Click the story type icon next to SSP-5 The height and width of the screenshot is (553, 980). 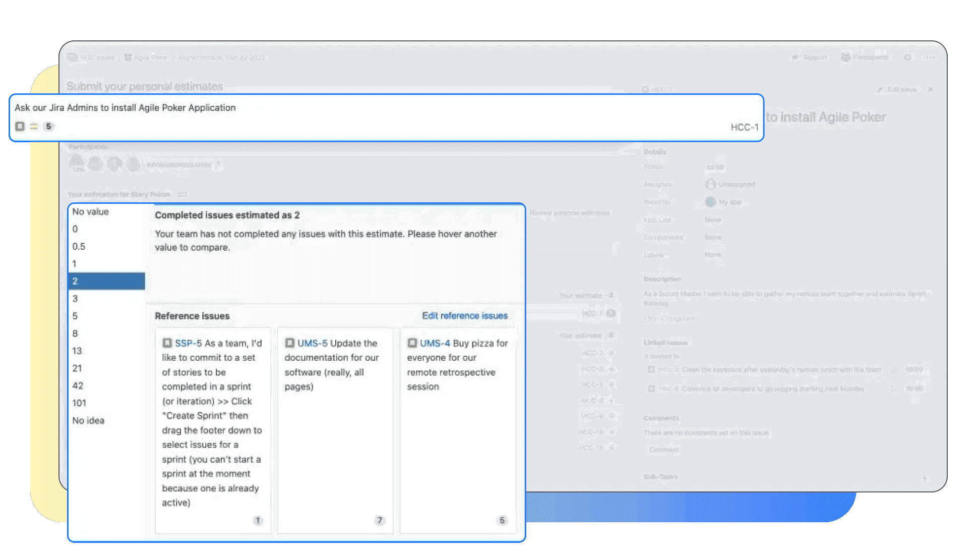click(x=167, y=343)
